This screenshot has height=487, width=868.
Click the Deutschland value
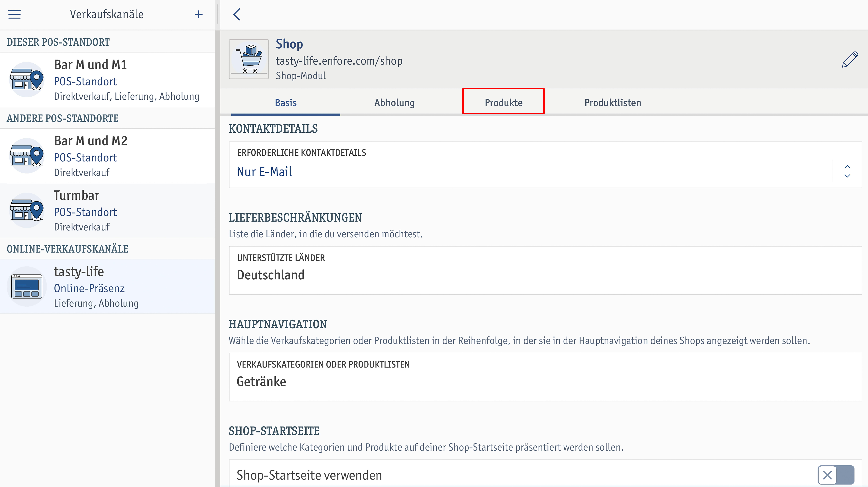(x=271, y=275)
